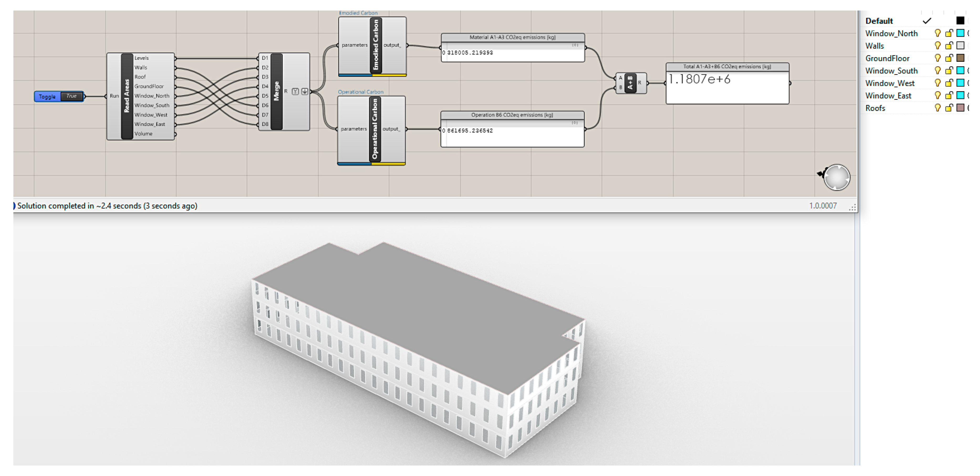Hide the Roofs layer via lightbulb

[x=937, y=108]
